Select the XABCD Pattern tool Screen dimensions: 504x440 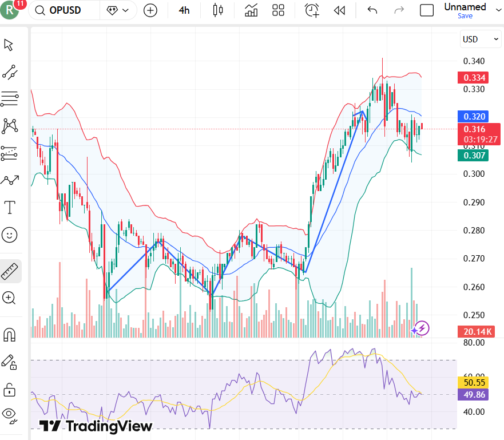click(x=9, y=125)
